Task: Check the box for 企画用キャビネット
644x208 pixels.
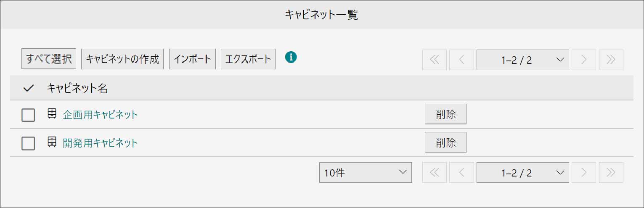Action: (x=28, y=115)
